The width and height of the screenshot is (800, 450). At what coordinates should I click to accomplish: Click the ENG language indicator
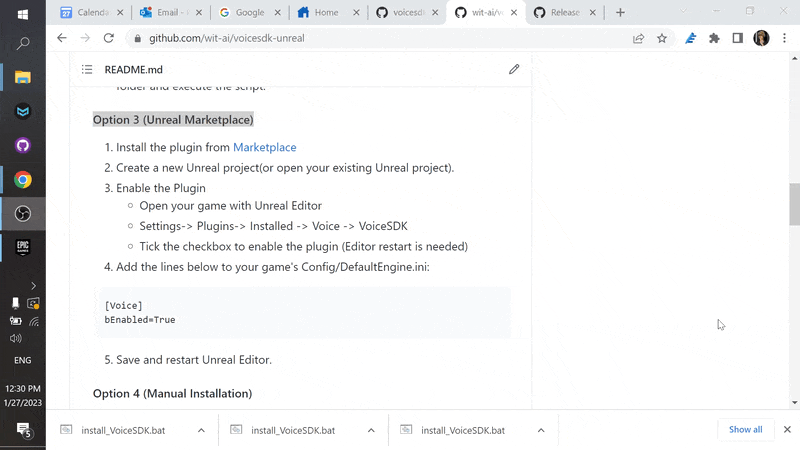click(22, 360)
